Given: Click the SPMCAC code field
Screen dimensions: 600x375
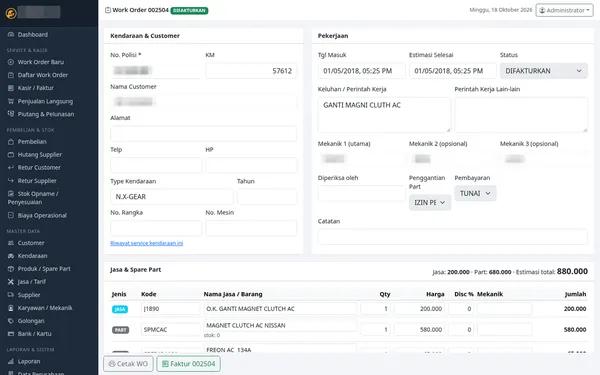Looking at the screenshot, I should 171,329.
